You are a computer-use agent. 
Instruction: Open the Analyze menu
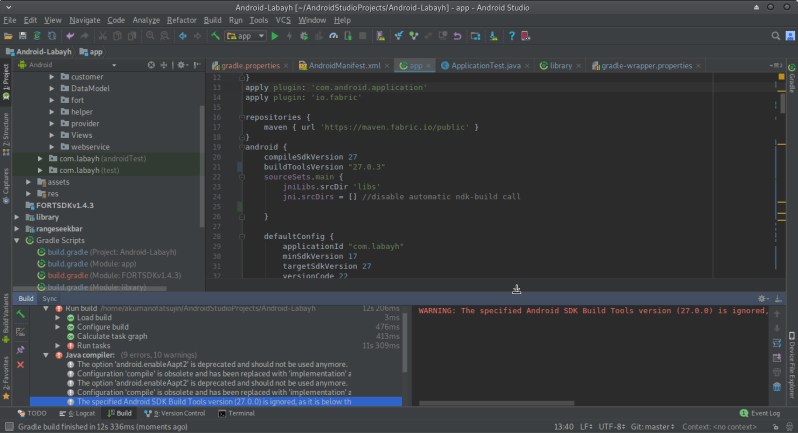pyautogui.click(x=146, y=20)
